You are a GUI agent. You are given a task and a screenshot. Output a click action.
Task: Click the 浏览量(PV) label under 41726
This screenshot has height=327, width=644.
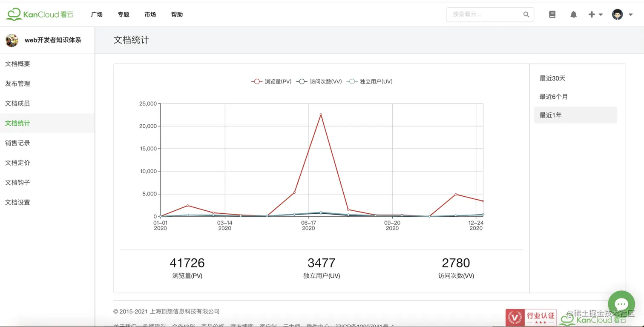[187, 276]
